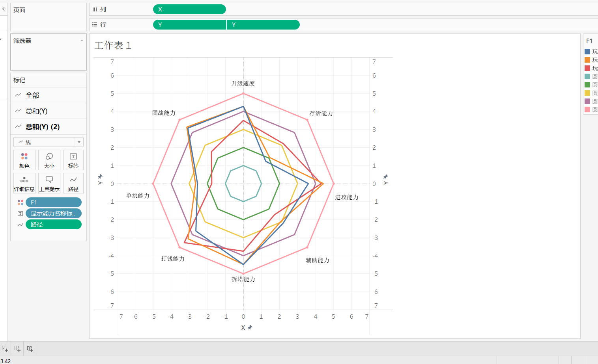Click the 页面 pages shelf header
Image resolution: width=598 pixels, height=364 pixels.
[x=19, y=10]
